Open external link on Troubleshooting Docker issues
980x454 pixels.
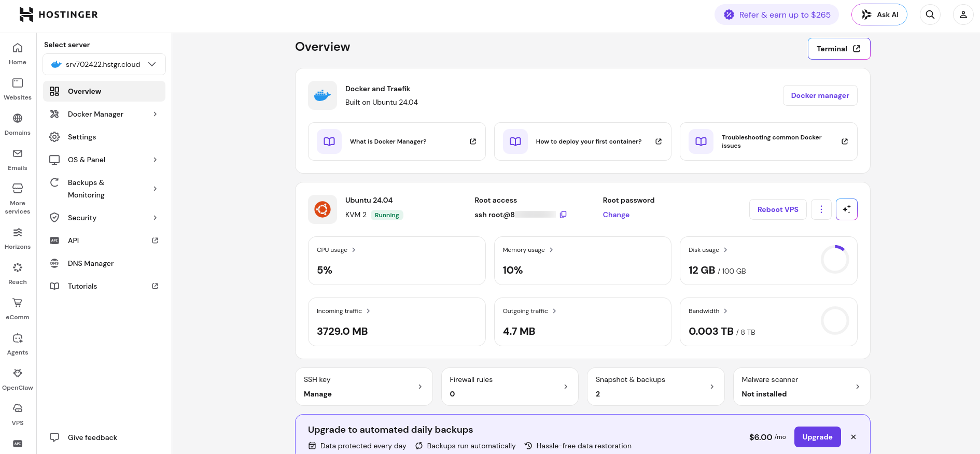pyautogui.click(x=845, y=141)
